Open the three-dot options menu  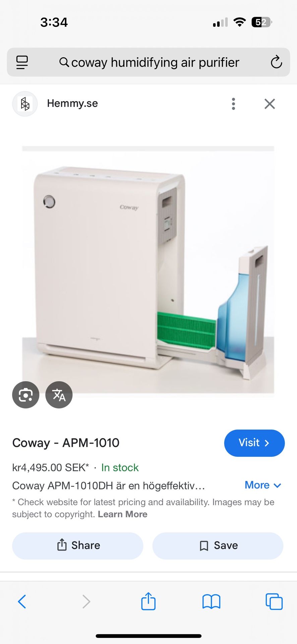pos(233,104)
